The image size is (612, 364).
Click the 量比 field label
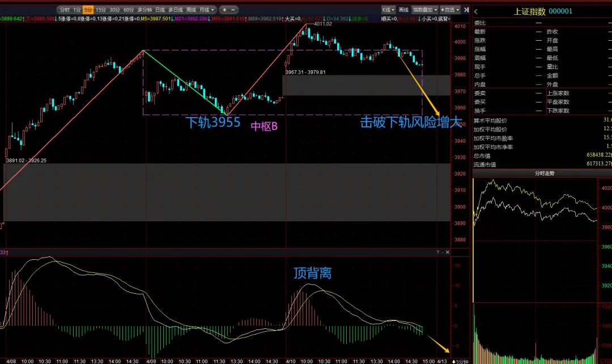[552, 67]
